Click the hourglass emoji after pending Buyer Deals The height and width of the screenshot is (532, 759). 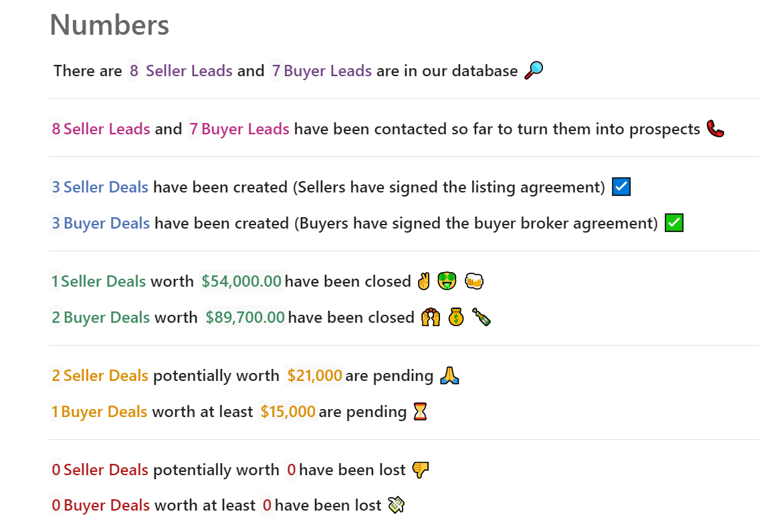420,412
